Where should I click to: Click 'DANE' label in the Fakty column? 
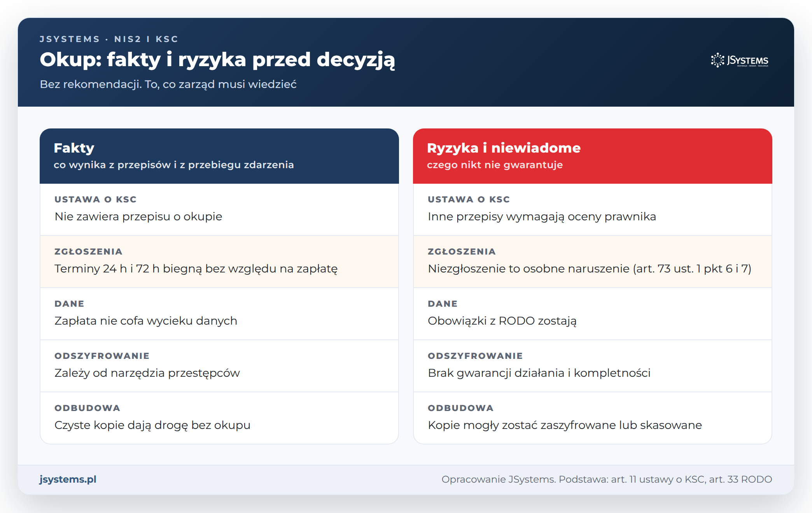point(69,304)
